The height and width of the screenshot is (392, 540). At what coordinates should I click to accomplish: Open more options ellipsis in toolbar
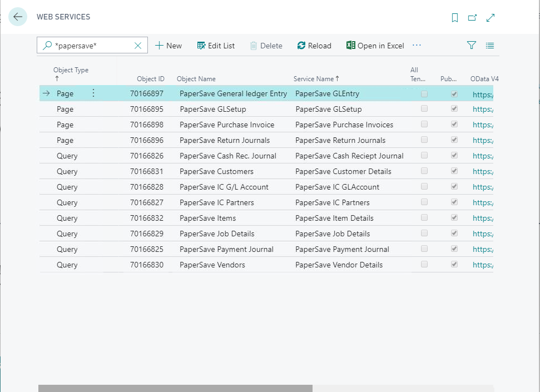click(x=417, y=46)
